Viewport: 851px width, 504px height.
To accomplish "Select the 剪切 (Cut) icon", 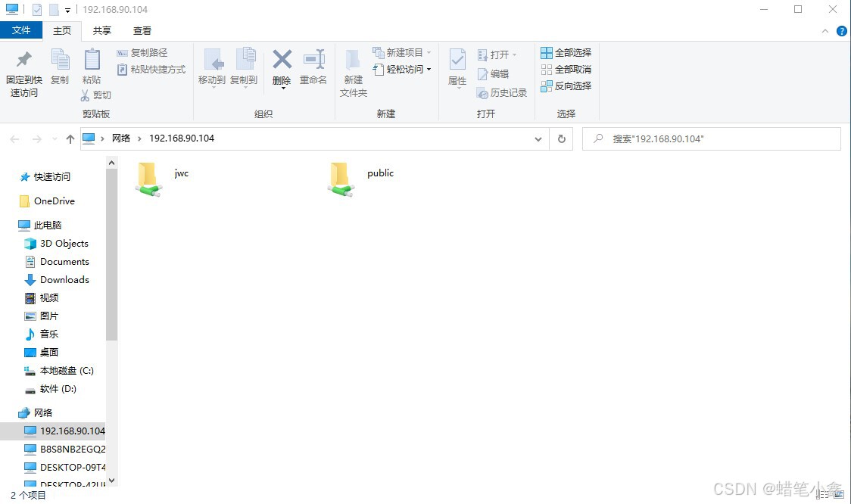I will [x=98, y=95].
